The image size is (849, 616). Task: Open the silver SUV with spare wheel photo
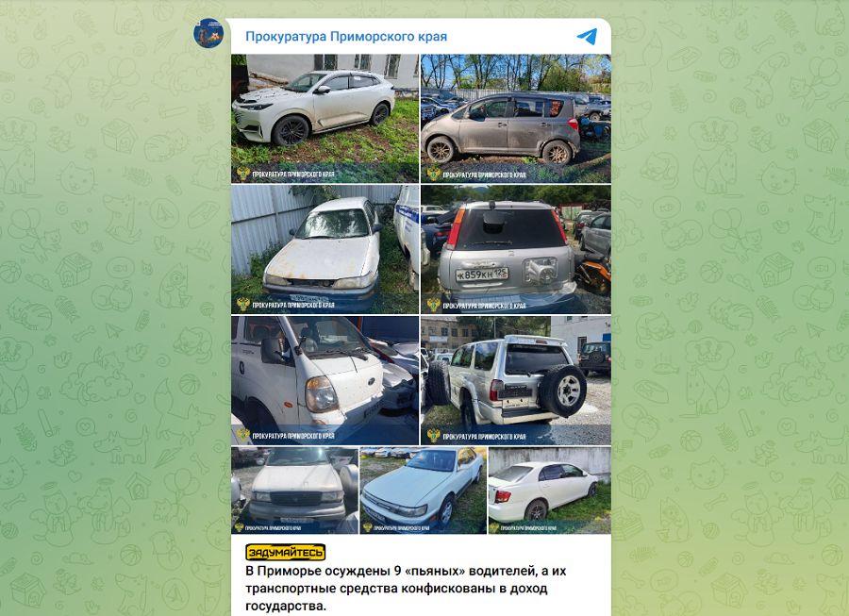(x=516, y=380)
